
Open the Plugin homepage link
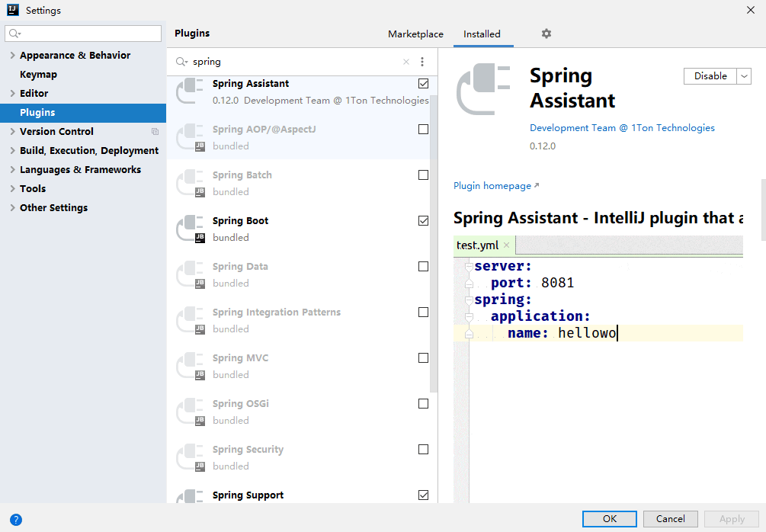click(x=496, y=186)
